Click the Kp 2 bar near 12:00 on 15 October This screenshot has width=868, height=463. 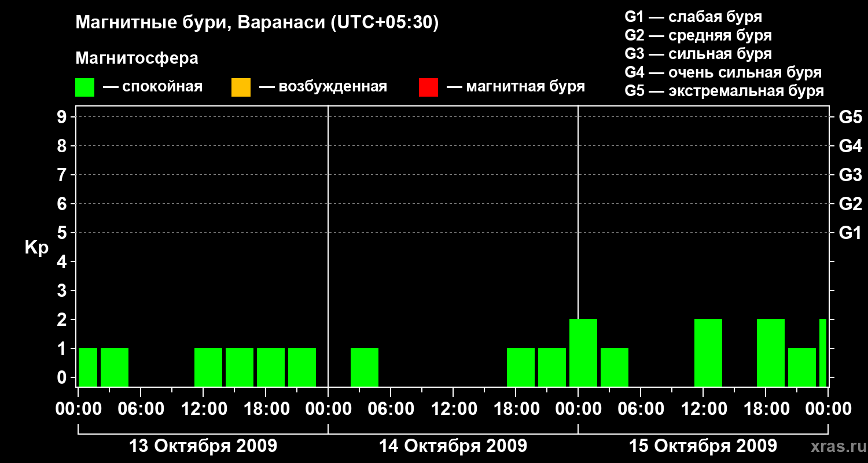708,352
